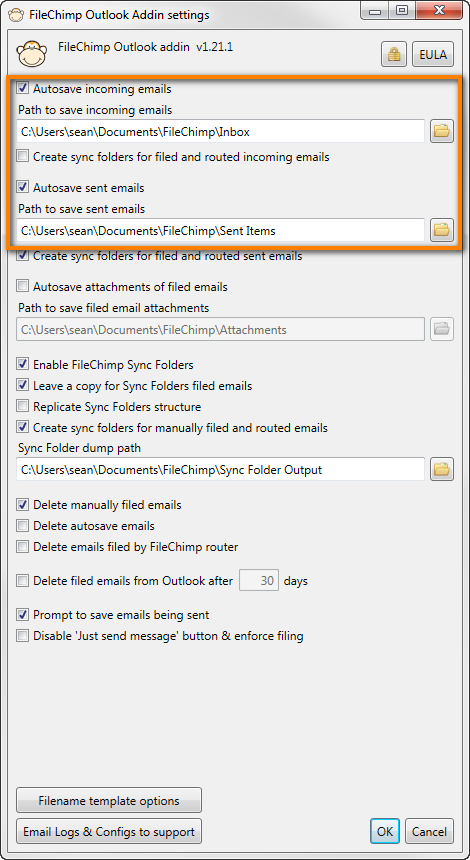Click the Cancel button
Screen dimensions: 470x860
[x=430, y=831]
